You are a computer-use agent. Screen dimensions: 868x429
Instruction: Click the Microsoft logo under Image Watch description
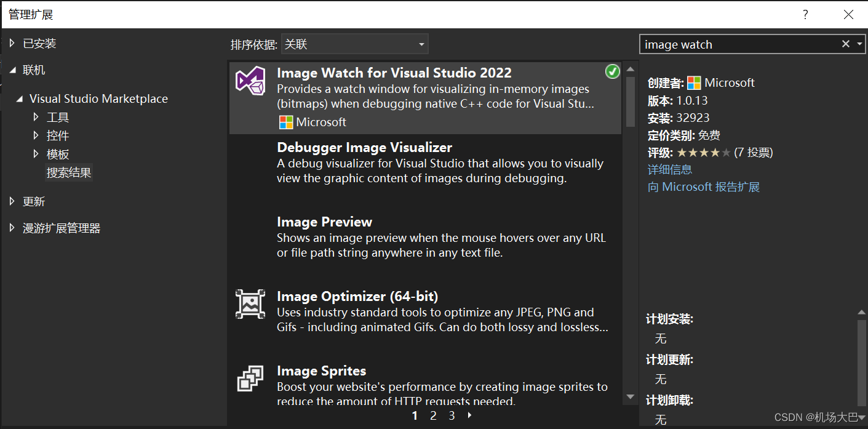[286, 122]
